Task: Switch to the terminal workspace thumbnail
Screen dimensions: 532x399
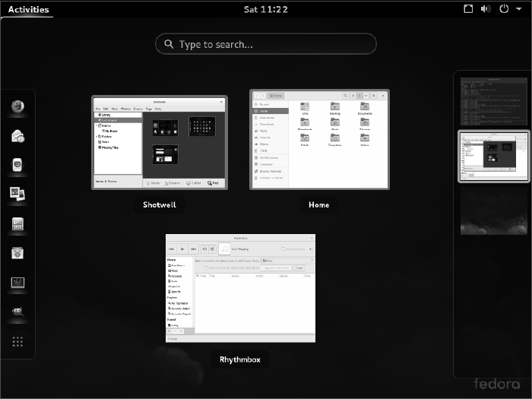Action: tap(494, 101)
